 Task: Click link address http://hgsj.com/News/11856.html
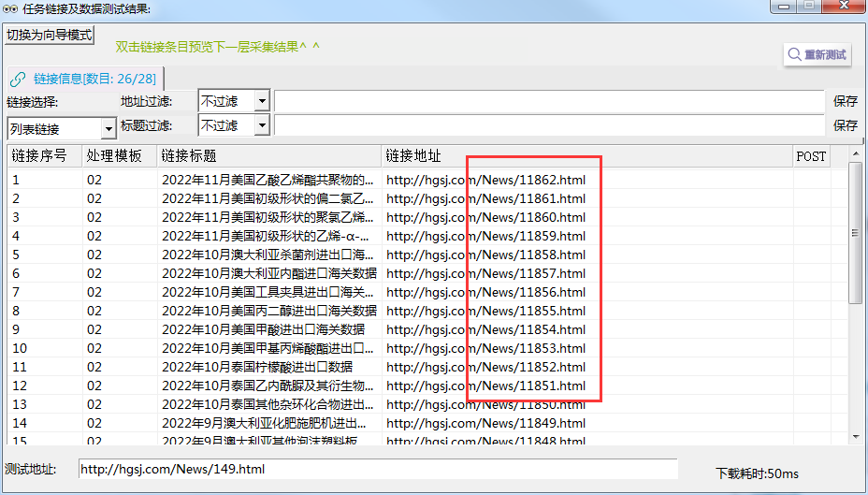[x=486, y=292]
